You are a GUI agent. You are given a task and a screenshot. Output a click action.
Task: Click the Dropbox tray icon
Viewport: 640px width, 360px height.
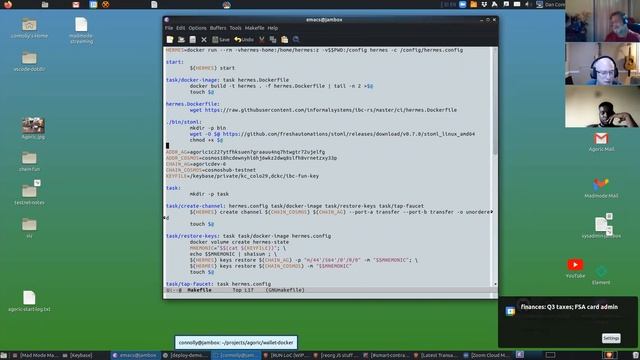484,4
